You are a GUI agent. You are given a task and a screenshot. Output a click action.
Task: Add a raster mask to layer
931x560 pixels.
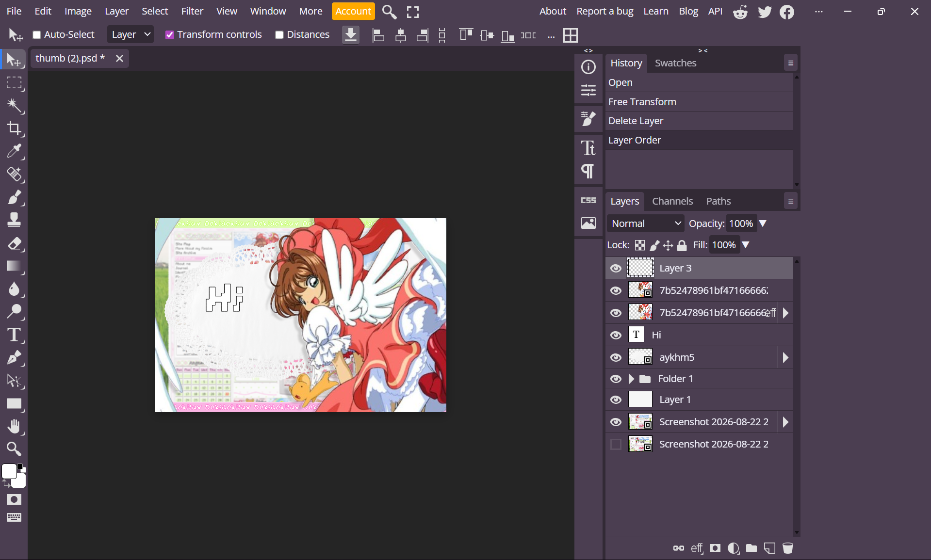[x=715, y=548]
